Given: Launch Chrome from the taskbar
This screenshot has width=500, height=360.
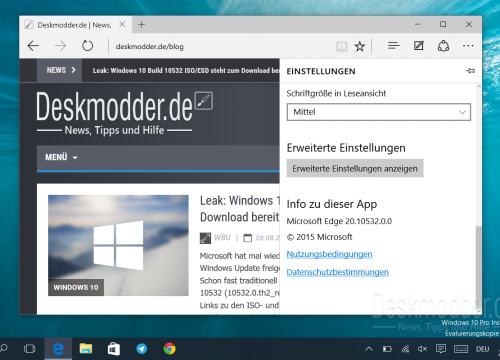Looking at the screenshot, I should pos(170,349).
